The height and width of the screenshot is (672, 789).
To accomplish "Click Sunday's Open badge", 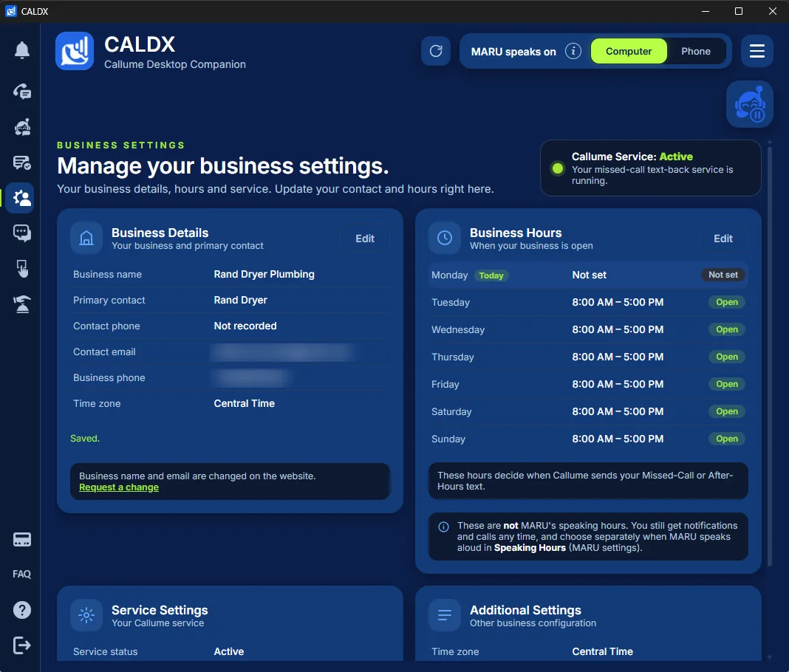I will pyautogui.click(x=727, y=439).
